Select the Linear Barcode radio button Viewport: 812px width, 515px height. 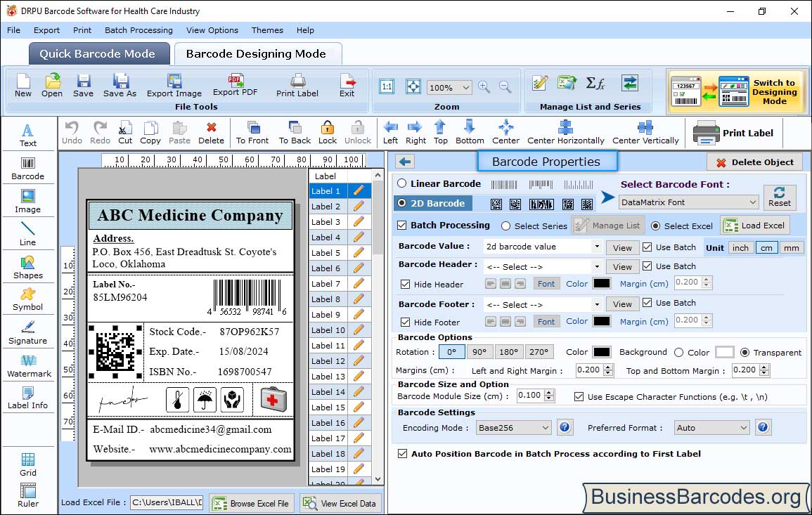pos(402,183)
